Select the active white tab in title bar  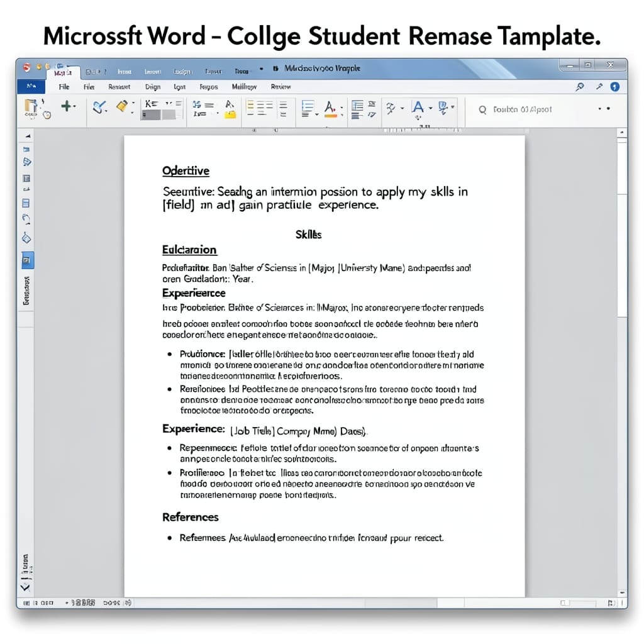63,73
